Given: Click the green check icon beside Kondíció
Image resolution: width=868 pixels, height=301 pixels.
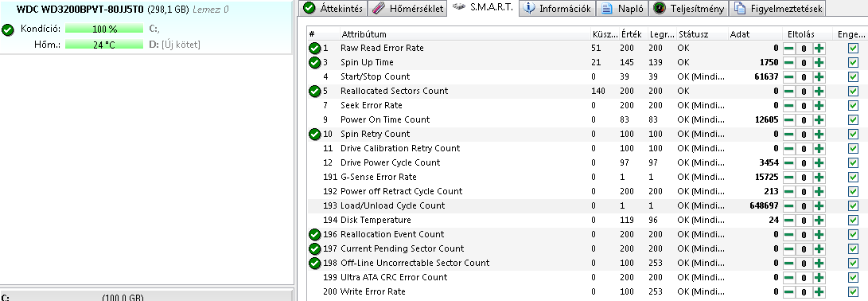Looking at the screenshot, I should (x=8, y=29).
